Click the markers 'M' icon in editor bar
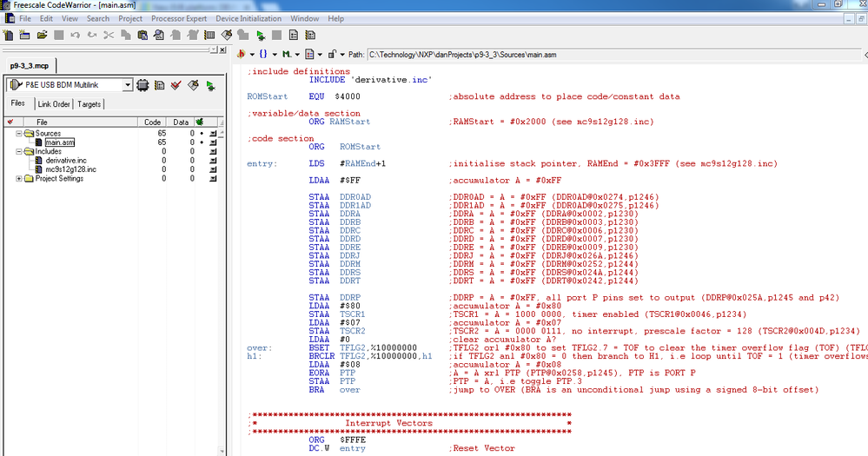This screenshot has width=868, height=456. point(286,54)
